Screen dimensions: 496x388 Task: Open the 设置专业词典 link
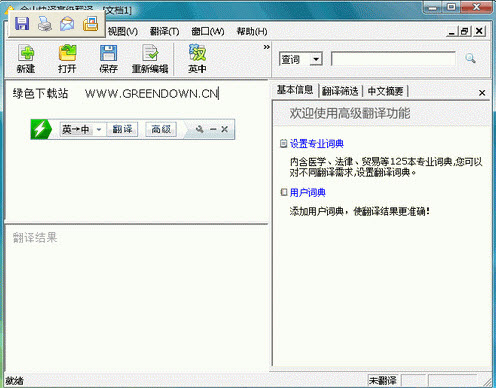coord(317,144)
